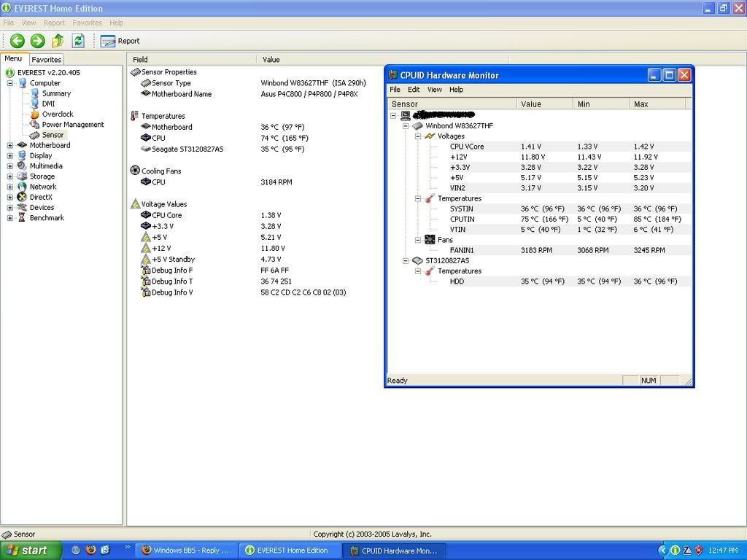Click the green Forward arrow in EVEREST toolbar

(38, 41)
